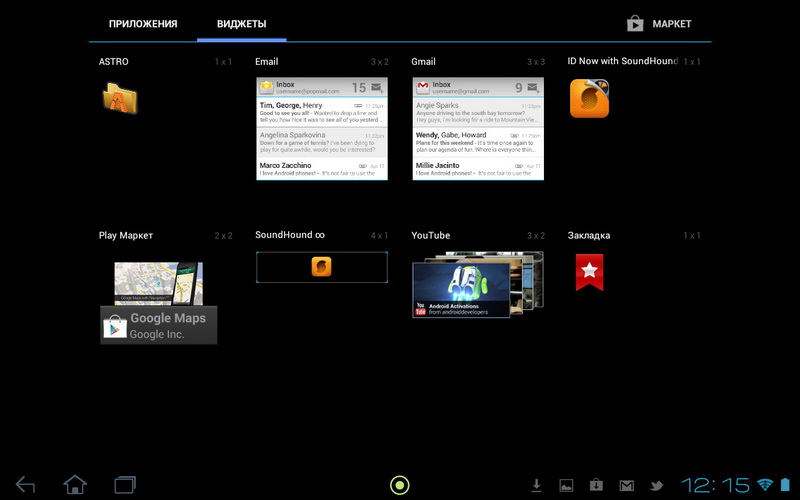Select the ASTRO folder widget icon
Image resolution: width=800 pixels, height=500 pixels.
pyautogui.click(x=120, y=97)
